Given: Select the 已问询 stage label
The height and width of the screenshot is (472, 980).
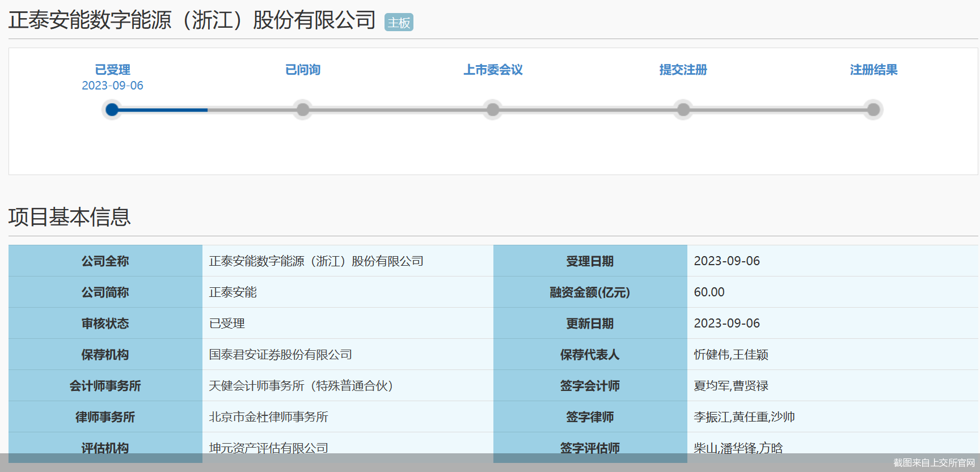Looking at the screenshot, I should [303, 70].
